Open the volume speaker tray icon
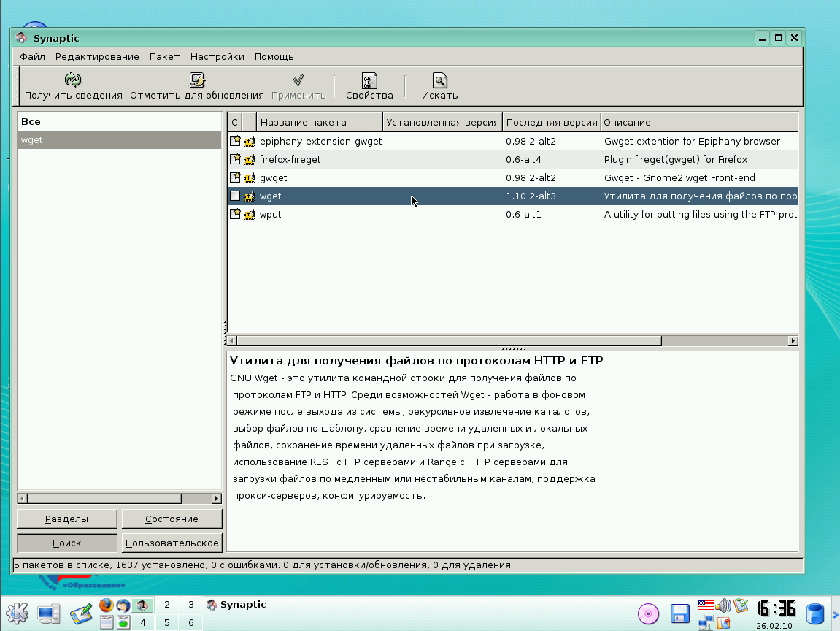This screenshot has width=840, height=631. click(x=723, y=605)
